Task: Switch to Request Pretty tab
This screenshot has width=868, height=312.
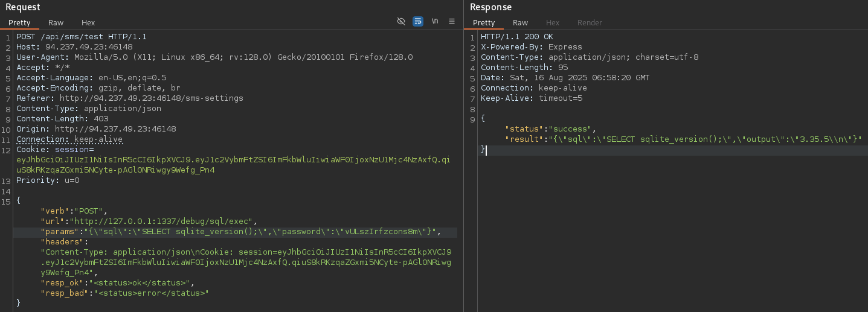Action: pyautogui.click(x=19, y=23)
